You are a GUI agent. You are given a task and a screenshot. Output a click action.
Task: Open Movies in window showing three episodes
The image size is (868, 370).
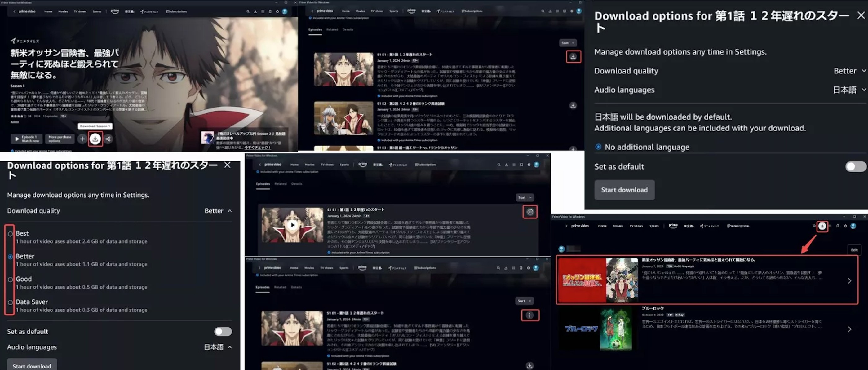pyautogui.click(x=360, y=11)
